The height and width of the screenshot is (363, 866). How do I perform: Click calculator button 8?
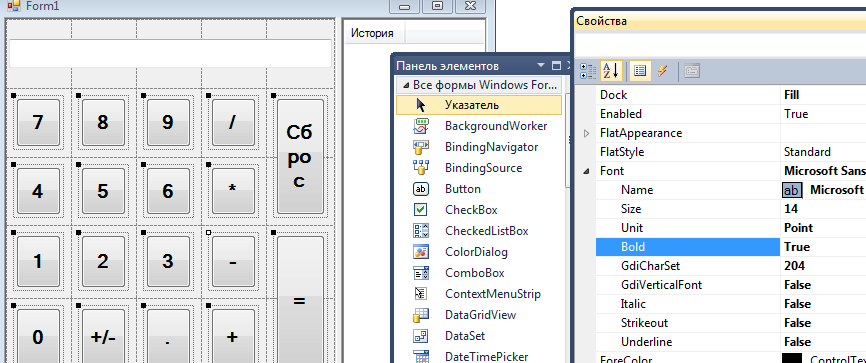[103, 122]
